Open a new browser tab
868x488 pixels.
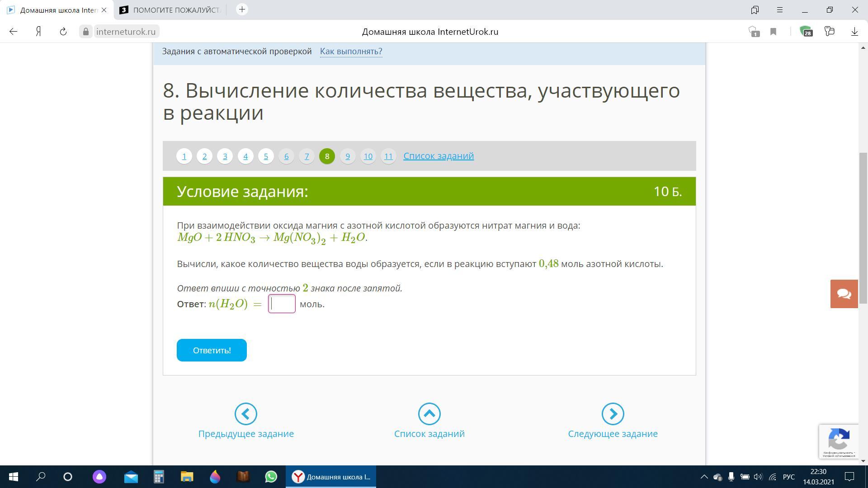point(242,9)
